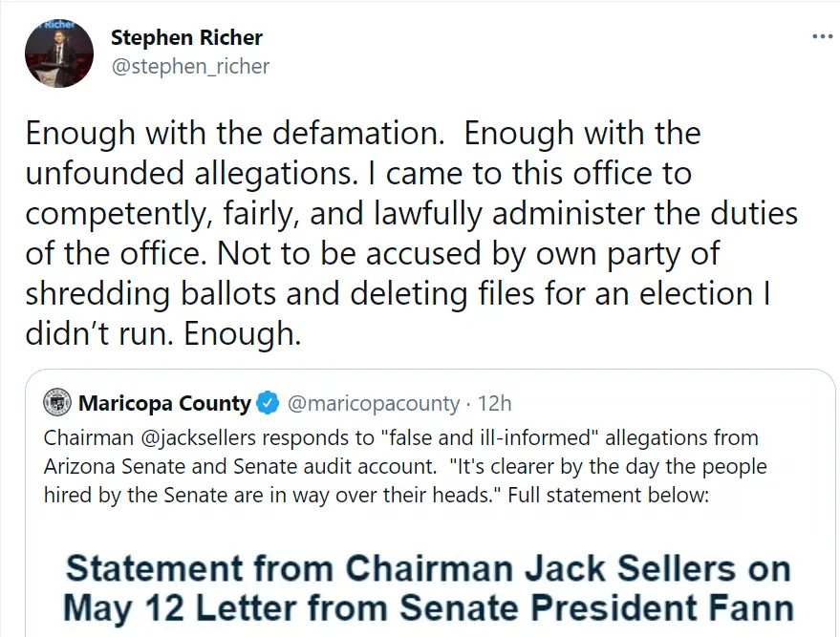
Task: Click "in way over their heads" quote
Action: coord(398,496)
